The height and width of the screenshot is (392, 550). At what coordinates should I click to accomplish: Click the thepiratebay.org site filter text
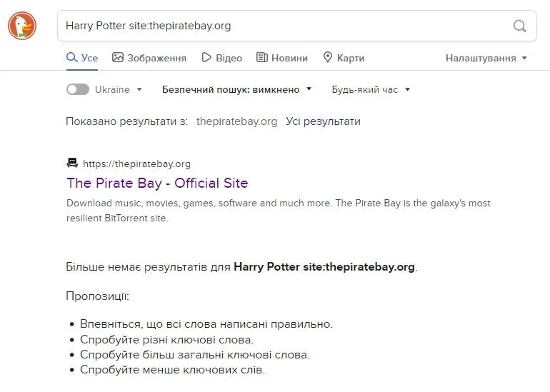click(x=236, y=121)
